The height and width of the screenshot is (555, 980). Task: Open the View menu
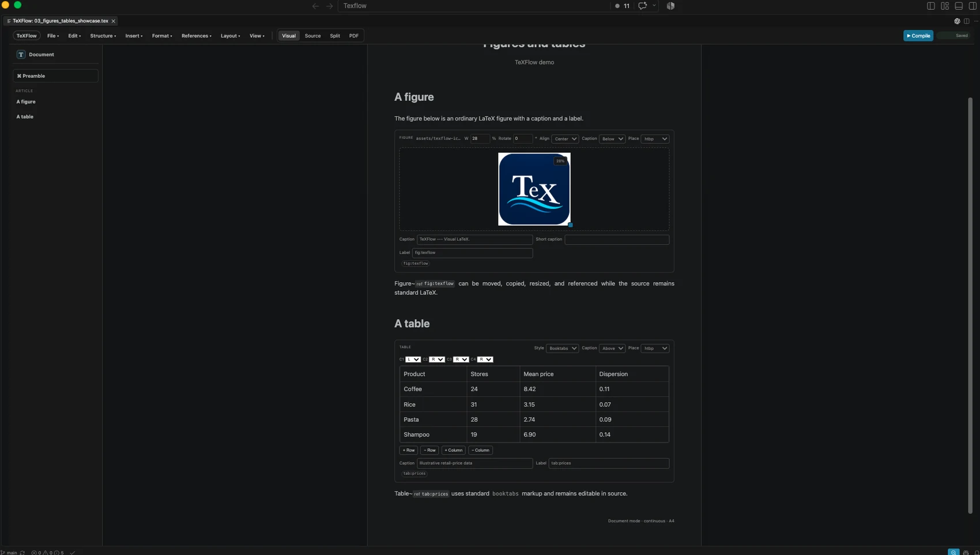[257, 36]
